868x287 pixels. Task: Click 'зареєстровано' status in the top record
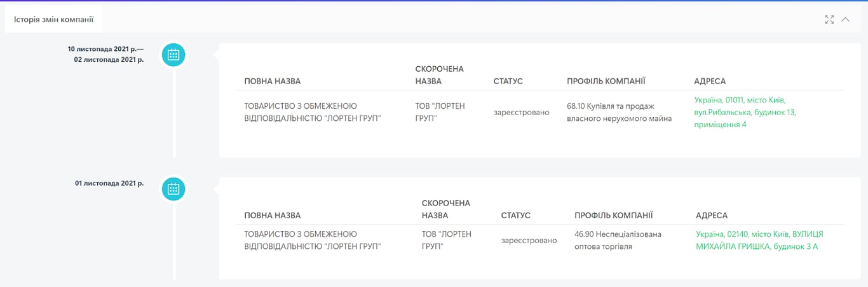pyautogui.click(x=521, y=113)
